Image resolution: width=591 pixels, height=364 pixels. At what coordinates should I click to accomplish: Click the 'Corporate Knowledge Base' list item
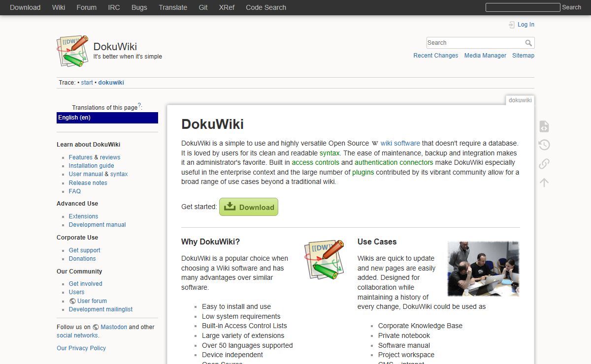[x=420, y=326]
